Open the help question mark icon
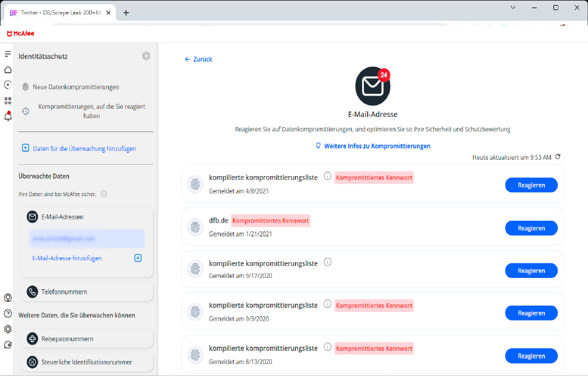Image resolution: width=588 pixels, height=376 pixels. point(8,314)
